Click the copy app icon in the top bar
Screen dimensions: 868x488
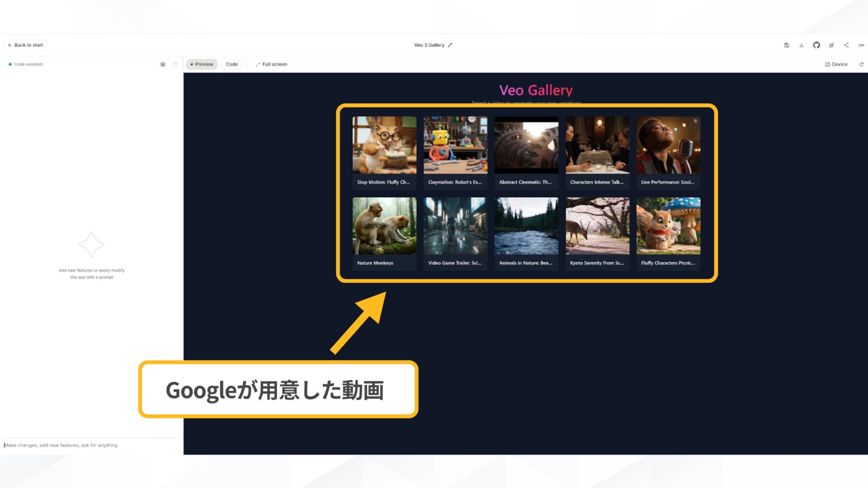click(x=787, y=45)
